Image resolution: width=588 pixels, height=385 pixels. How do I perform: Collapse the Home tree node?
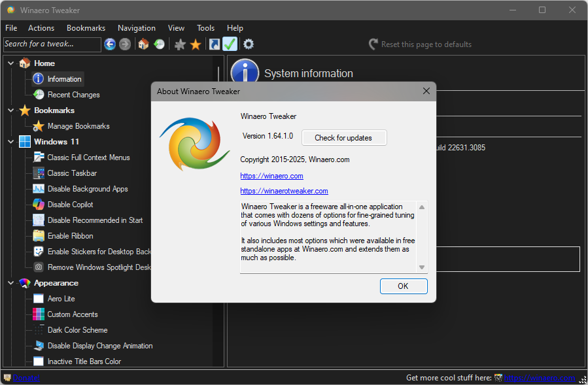point(11,63)
